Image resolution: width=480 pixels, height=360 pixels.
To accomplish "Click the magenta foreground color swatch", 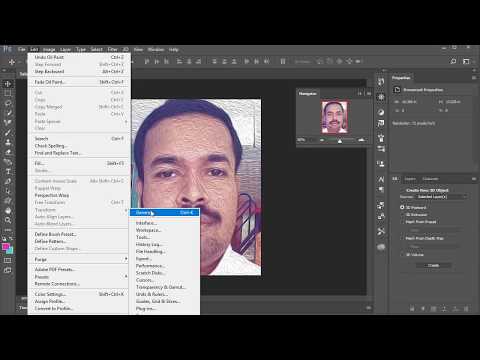I will [5, 247].
